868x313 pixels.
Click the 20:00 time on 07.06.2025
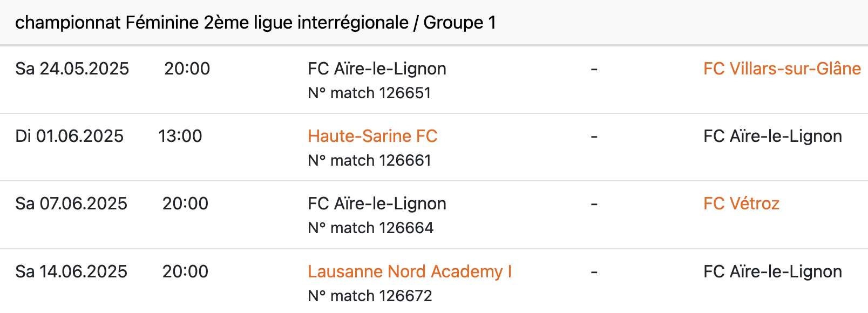click(186, 203)
